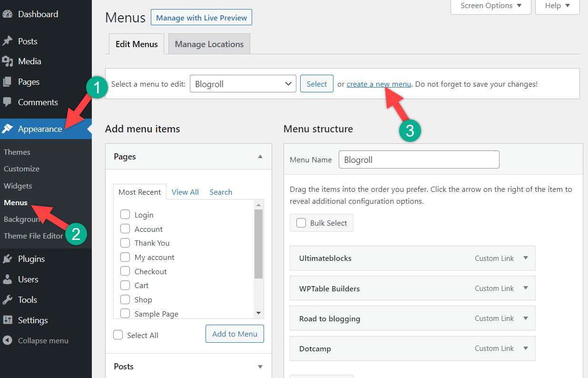Switch to the Manage Locations tab

pyautogui.click(x=209, y=44)
